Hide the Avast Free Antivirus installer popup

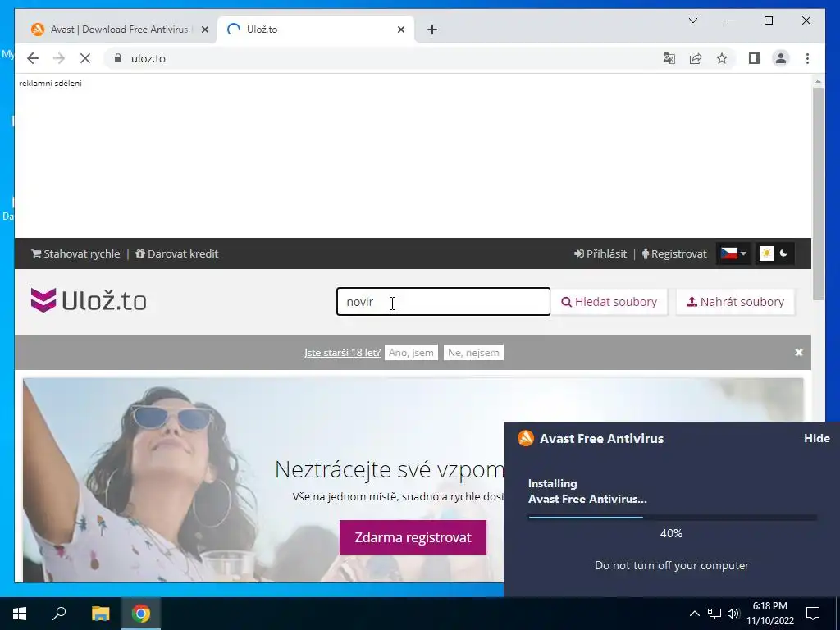817,438
